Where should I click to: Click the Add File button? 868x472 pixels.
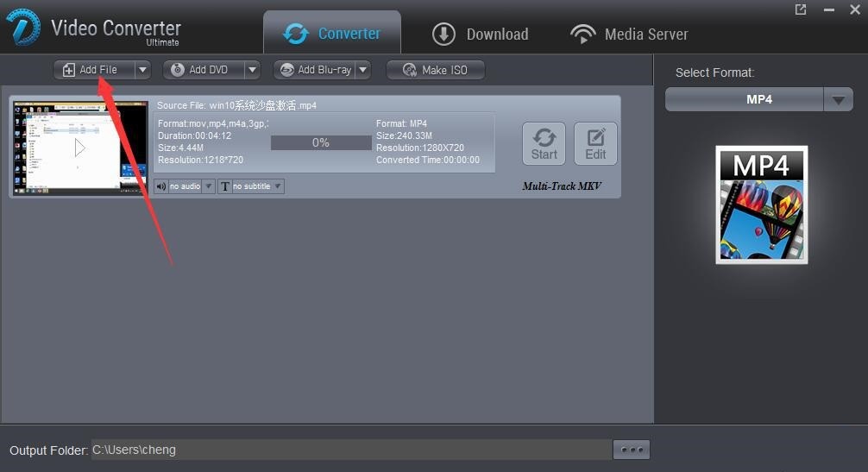(x=94, y=70)
